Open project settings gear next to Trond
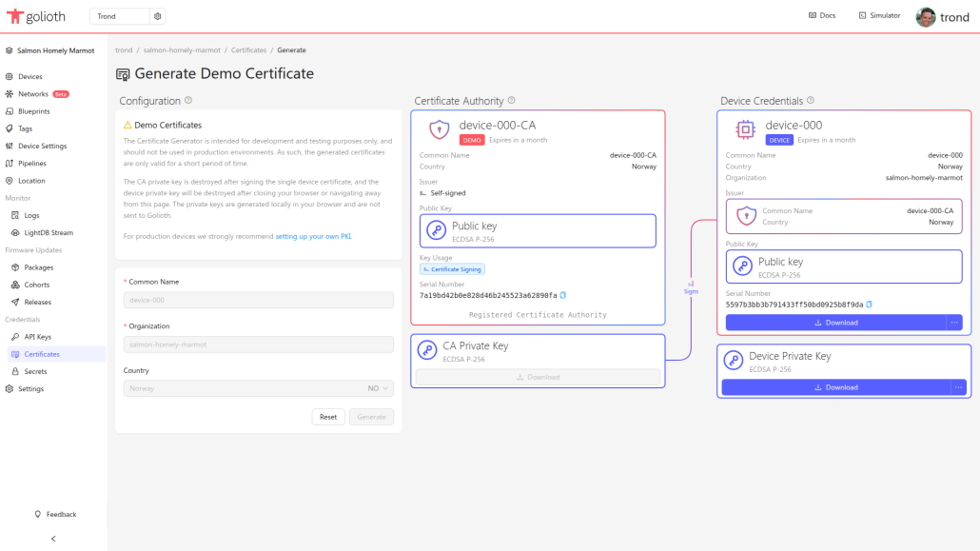980x551 pixels. click(x=158, y=16)
